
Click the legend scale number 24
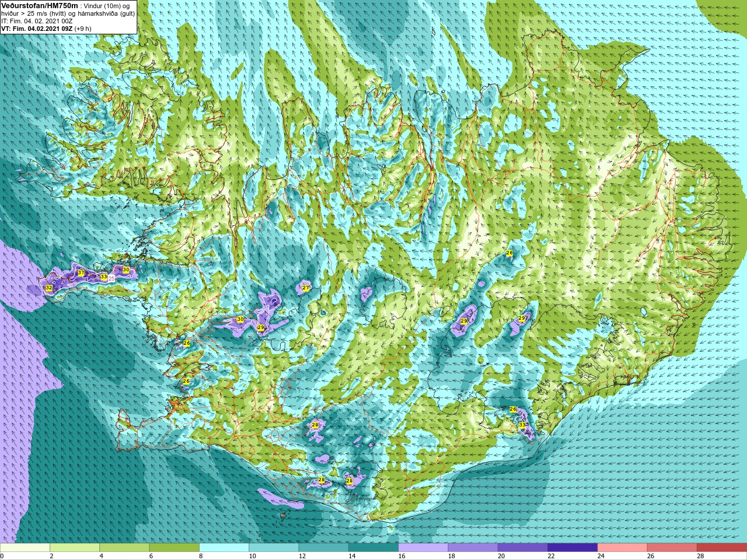(601, 556)
